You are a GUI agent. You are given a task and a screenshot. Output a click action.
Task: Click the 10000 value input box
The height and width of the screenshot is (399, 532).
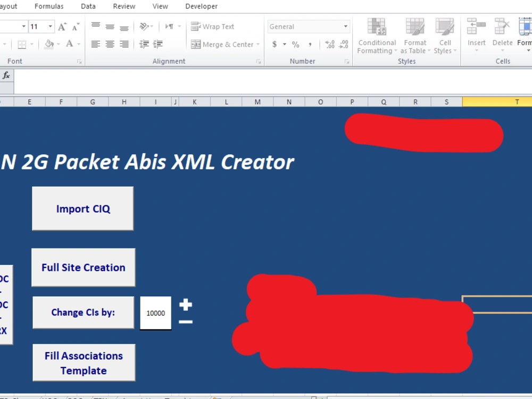click(x=156, y=313)
